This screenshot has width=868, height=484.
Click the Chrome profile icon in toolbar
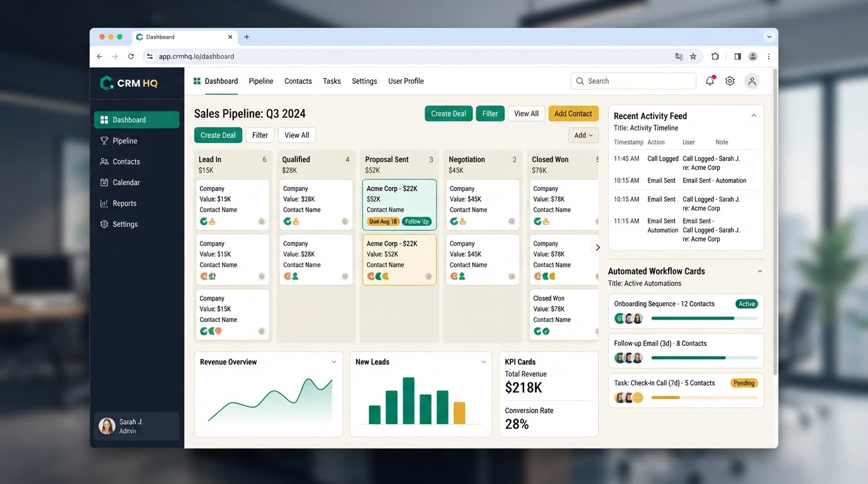pos(753,56)
